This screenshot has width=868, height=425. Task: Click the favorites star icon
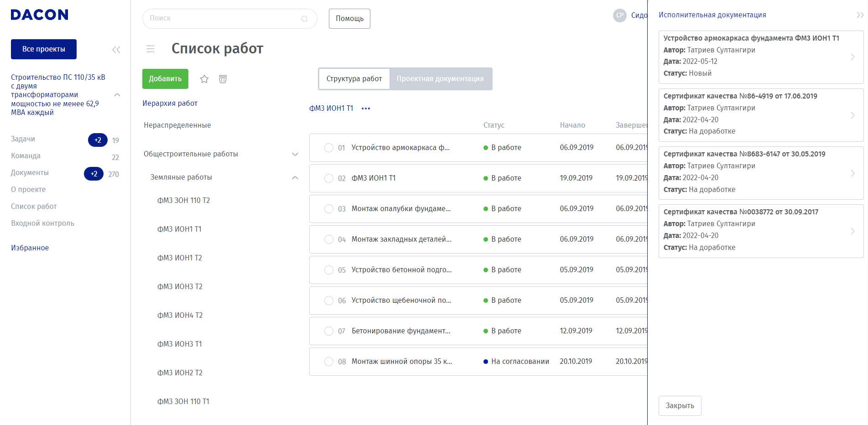[x=204, y=79]
